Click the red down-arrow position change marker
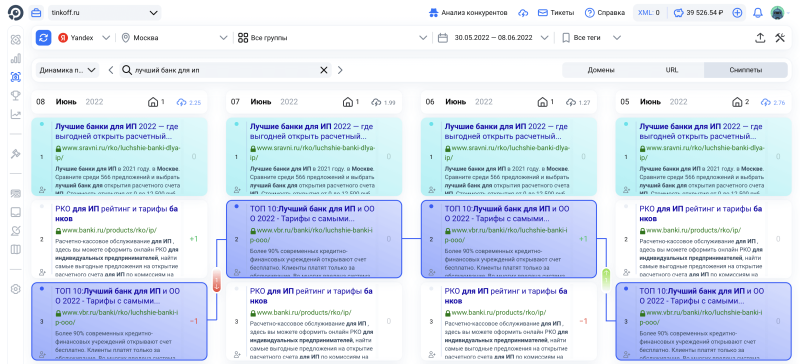Viewport: 800px width, 364px height. click(216, 280)
